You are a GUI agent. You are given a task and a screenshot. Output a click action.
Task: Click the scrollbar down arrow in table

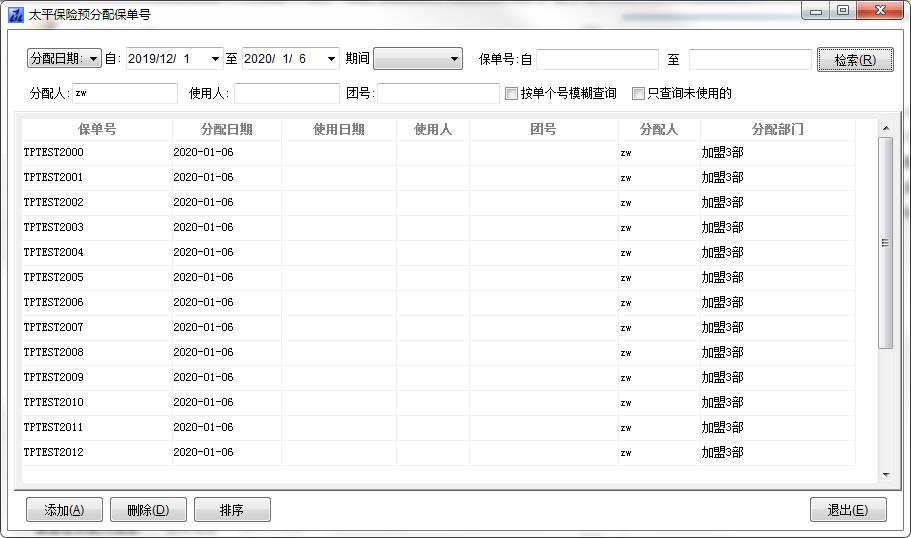[885, 475]
